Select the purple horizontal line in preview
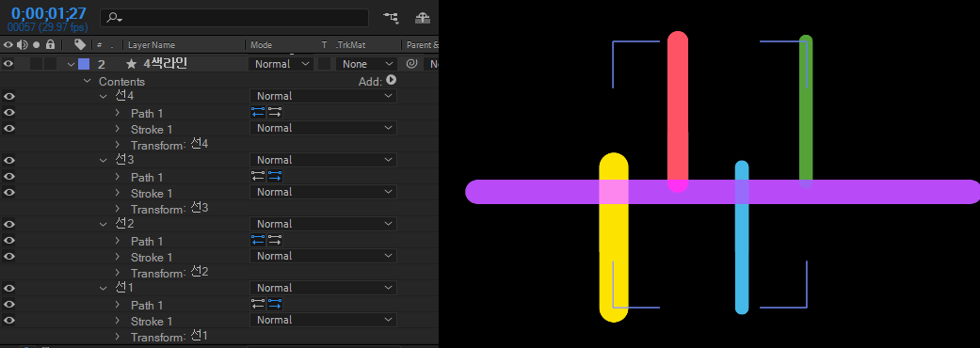This screenshot has height=348, width=980. pos(723,192)
